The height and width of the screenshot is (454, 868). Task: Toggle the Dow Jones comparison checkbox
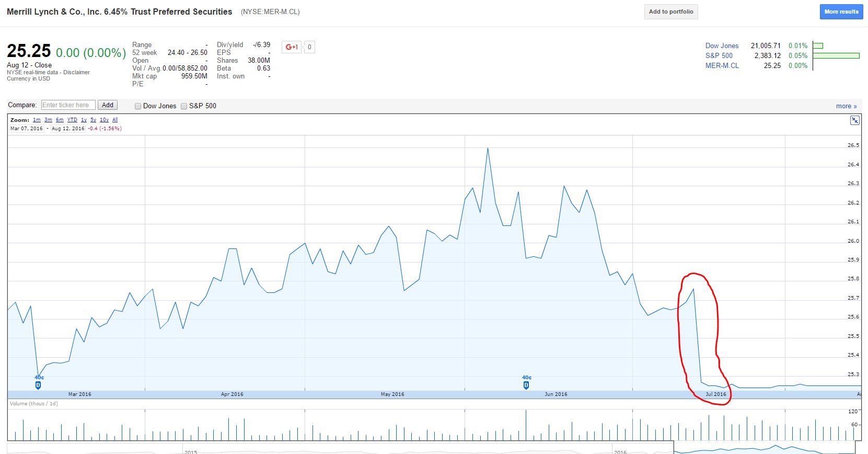138,106
